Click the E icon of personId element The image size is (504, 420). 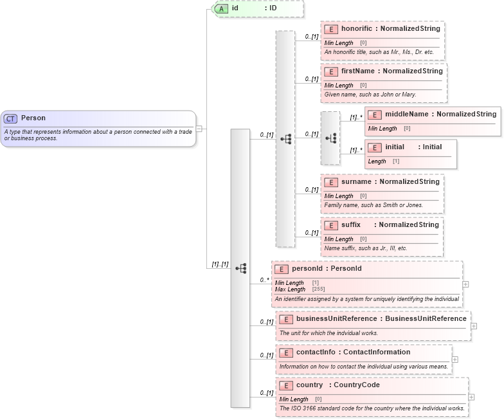[x=282, y=269]
